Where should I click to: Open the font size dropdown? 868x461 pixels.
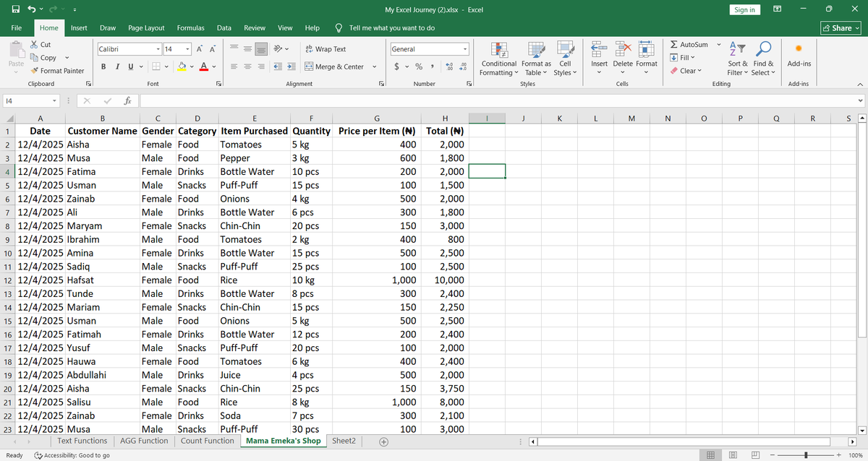tap(187, 49)
